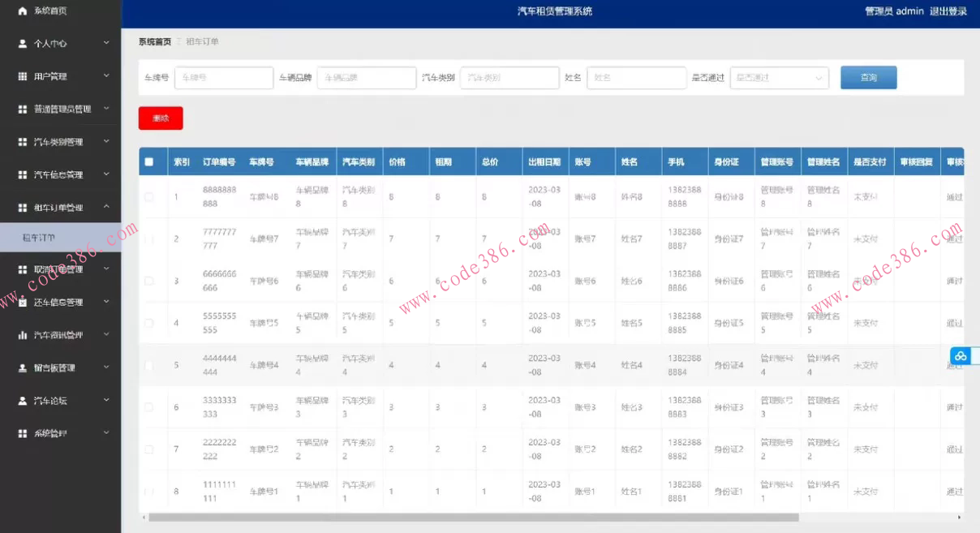
Task: Click the person icon for 个人中心
Action: pyautogui.click(x=23, y=44)
